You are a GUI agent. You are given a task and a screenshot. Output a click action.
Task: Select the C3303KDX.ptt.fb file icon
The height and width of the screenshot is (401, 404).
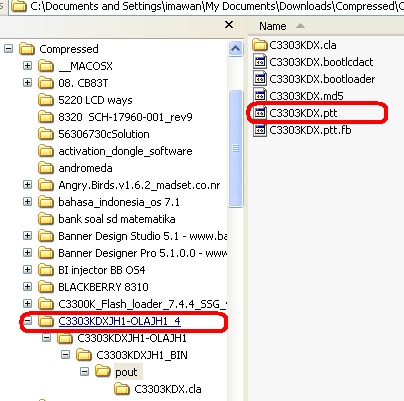click(x=260, y=130)
